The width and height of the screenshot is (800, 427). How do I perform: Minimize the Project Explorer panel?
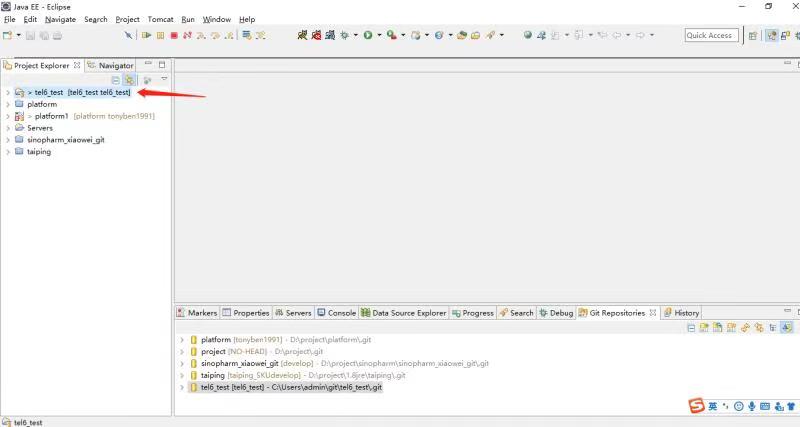pos(148,64)
